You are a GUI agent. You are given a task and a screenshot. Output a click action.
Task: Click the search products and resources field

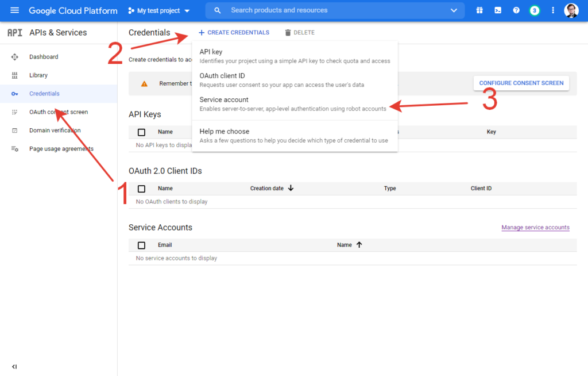pyautogui.click(x=333, y=10)
